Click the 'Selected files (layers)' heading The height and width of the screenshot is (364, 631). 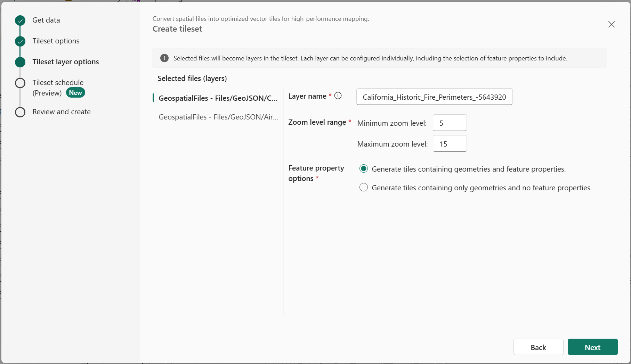click(192, 78)
